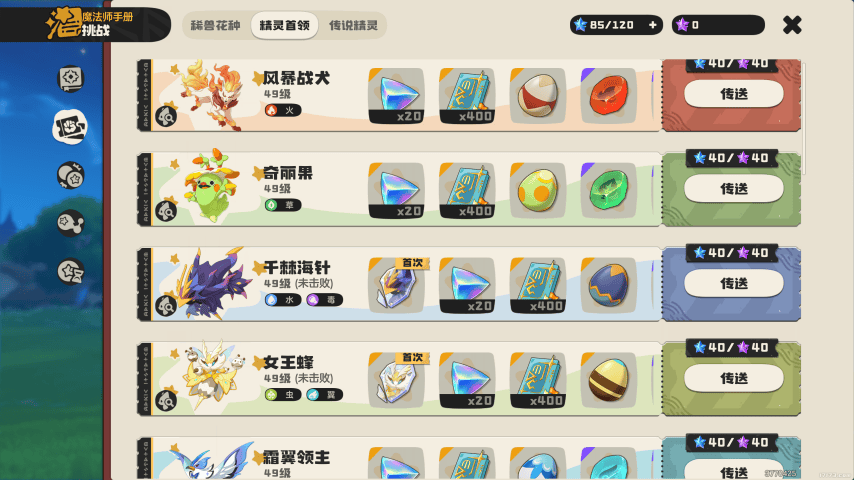Add energy with the plus beside 85/120
This screenshot has height=480, width=854.
coord(652,25)
